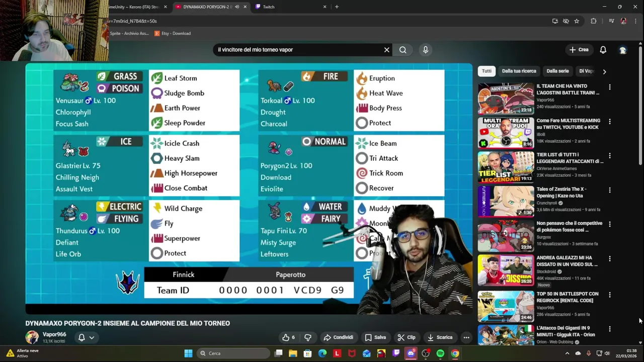Show hidden system tray icons chevron
Screen dimensions: 644x362
[x=567, y=353]
